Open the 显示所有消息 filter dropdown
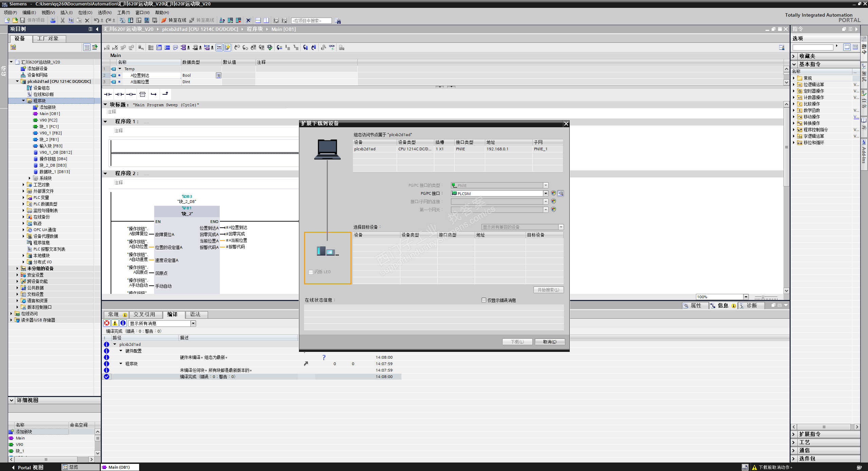Screen dimensions: 868x471 coord(193,323)
